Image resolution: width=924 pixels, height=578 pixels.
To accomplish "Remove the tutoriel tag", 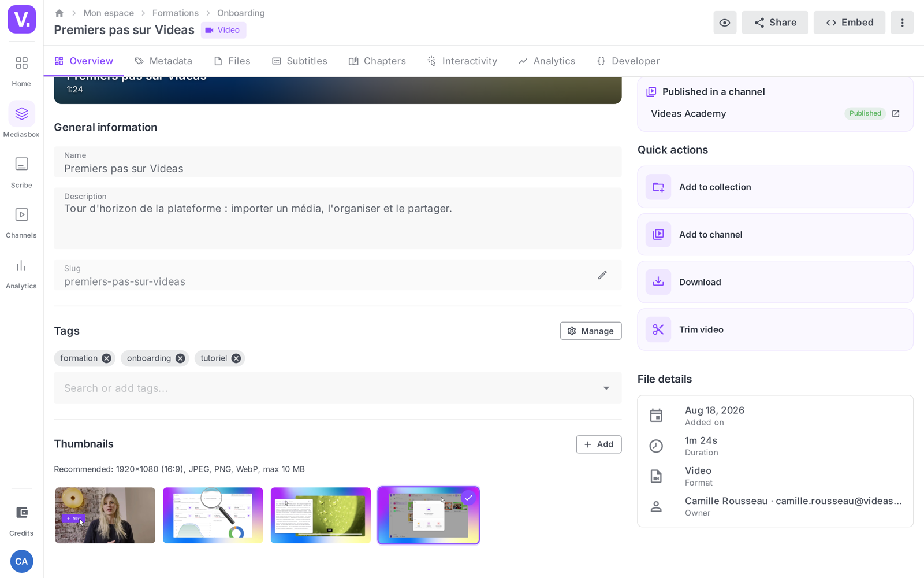I will point(236,358).
